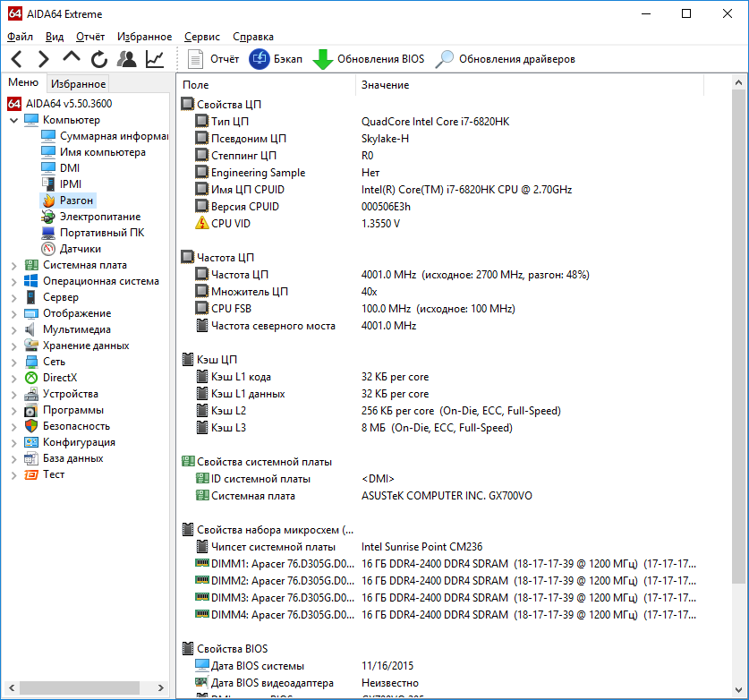749x700 pixels.
Task: Click the Конфигурация settings icon
Action: [x=31, y=442]
